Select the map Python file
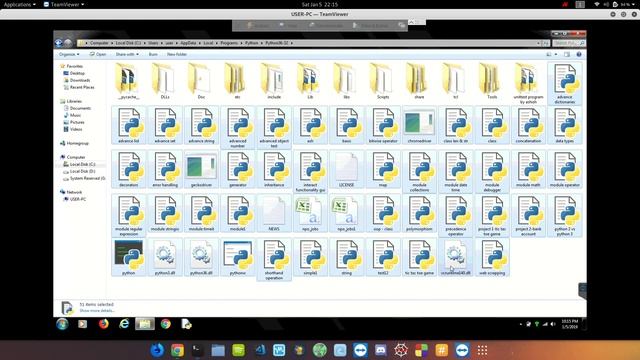Image resolution: width=640 pixels, height=360 pixels. coord(383,169)
